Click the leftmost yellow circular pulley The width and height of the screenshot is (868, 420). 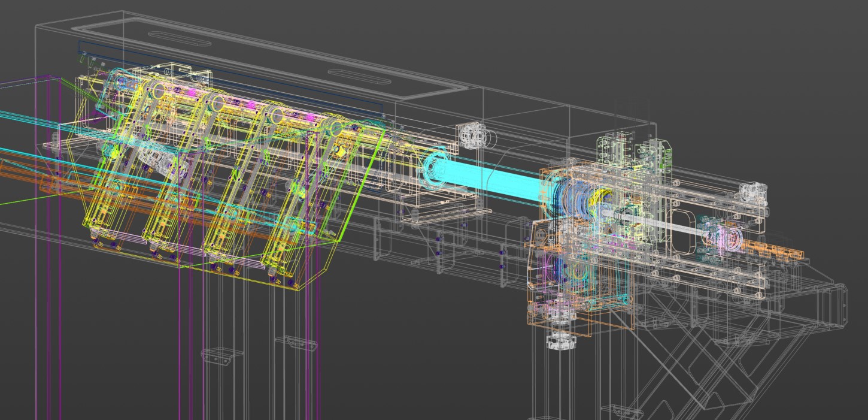pyautogui.click(x=158, y=91)
